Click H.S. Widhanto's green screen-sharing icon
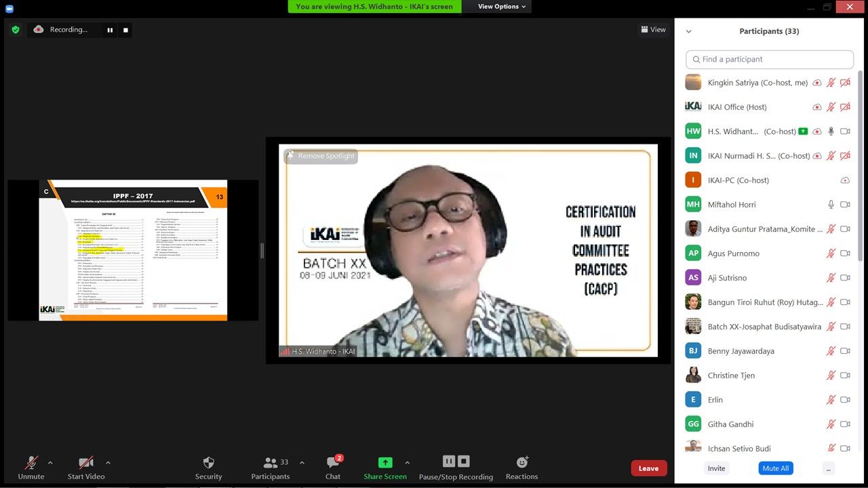 [804, 131]
